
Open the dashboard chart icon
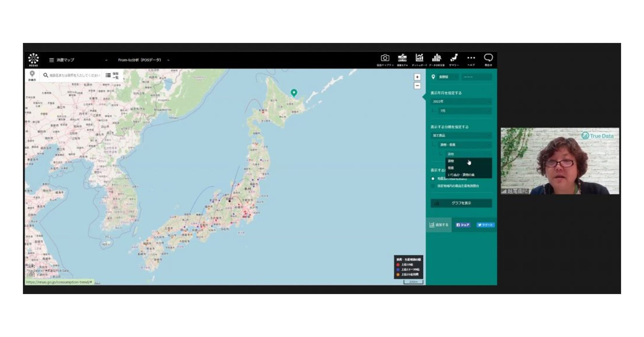(x=420, y=59)
